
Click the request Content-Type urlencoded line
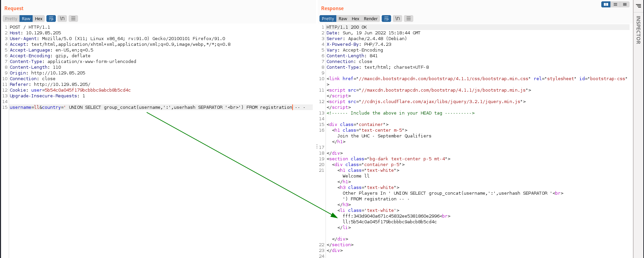point(73,62)
